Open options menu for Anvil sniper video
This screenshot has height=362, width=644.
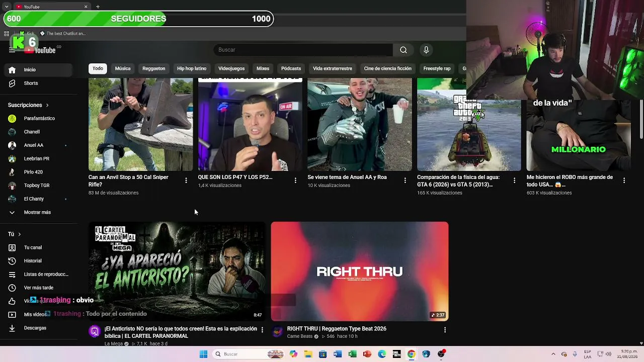coord(186,180)
